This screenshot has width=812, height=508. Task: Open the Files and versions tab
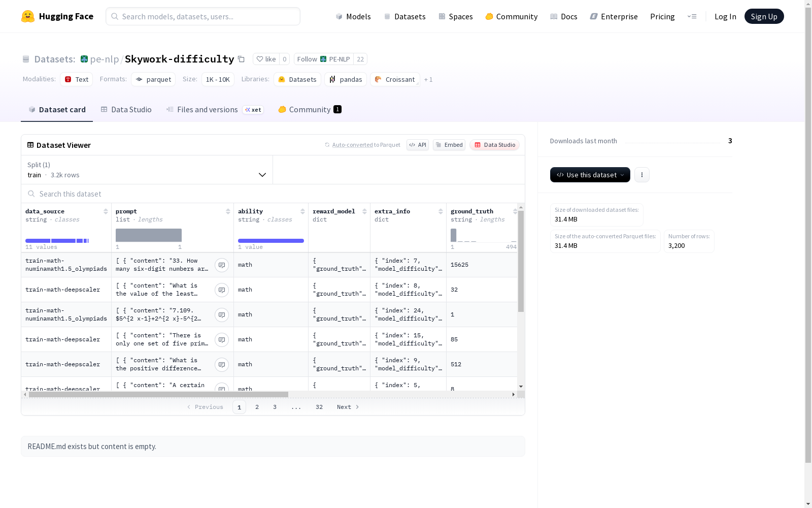click(x=215, y=110)
